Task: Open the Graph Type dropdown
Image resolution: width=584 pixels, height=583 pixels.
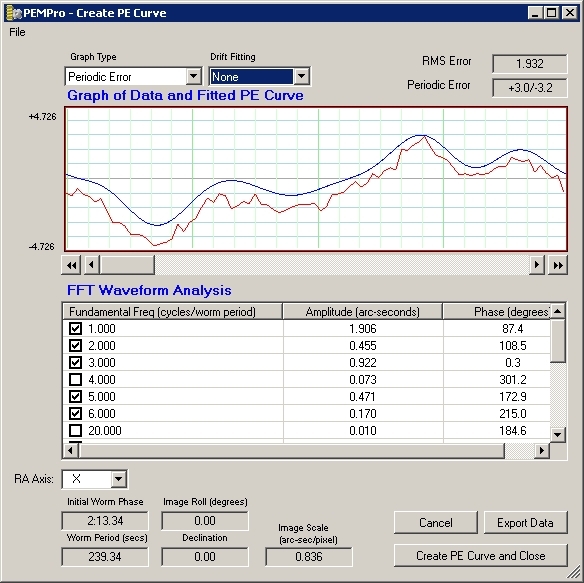Action: (x=194, y=77)
